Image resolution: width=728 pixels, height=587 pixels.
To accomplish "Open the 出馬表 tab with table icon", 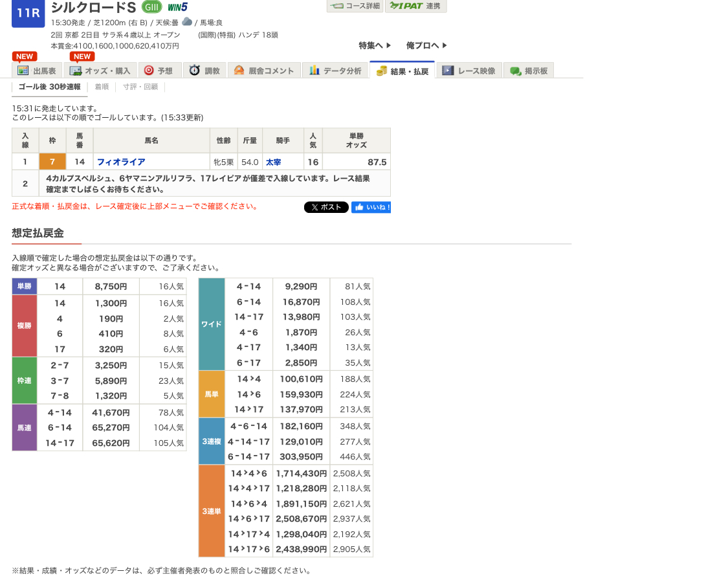I will click(x=38, y=71).
